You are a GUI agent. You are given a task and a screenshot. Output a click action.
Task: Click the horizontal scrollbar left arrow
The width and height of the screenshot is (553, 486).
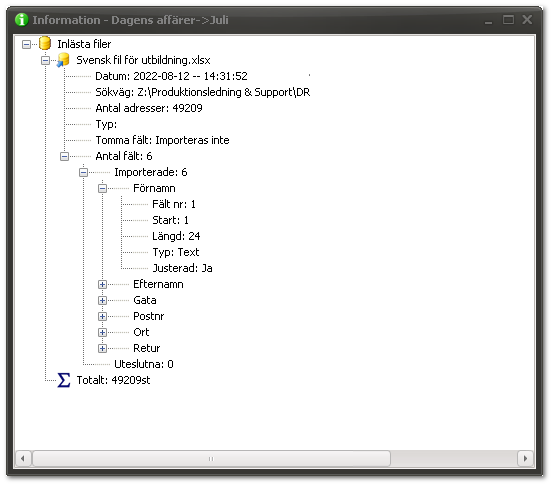tap(23, 458)
